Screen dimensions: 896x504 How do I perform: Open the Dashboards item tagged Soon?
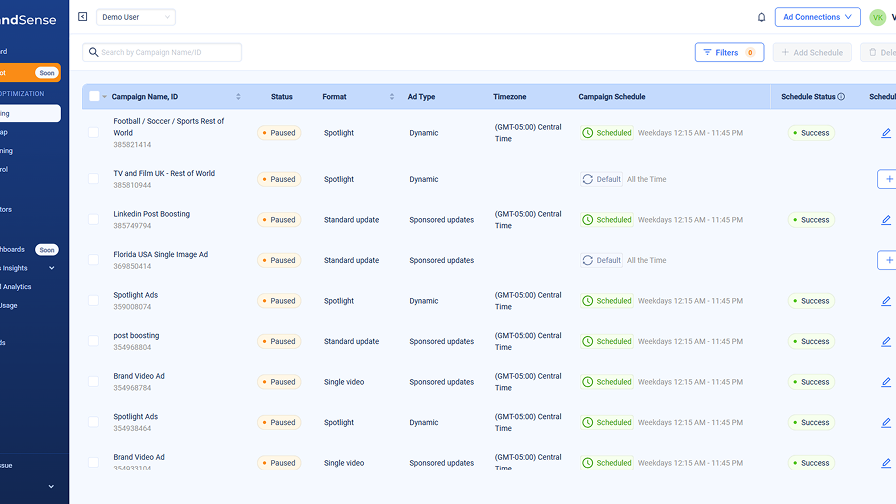pyautogui.click(x=30, y=250)
